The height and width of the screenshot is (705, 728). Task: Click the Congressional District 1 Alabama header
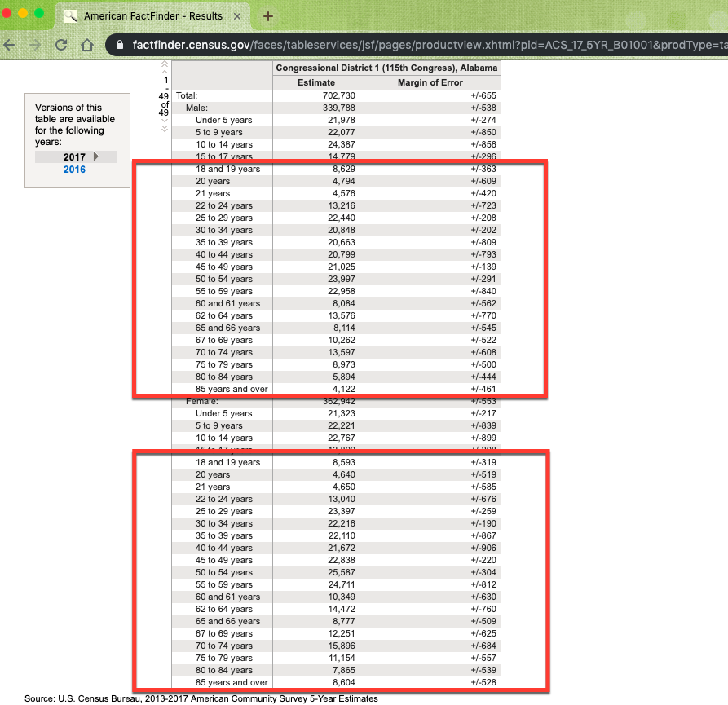386,68
